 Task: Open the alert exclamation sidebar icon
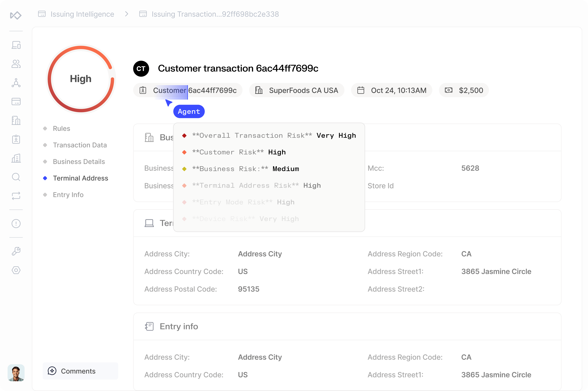[x=16, y=223]
